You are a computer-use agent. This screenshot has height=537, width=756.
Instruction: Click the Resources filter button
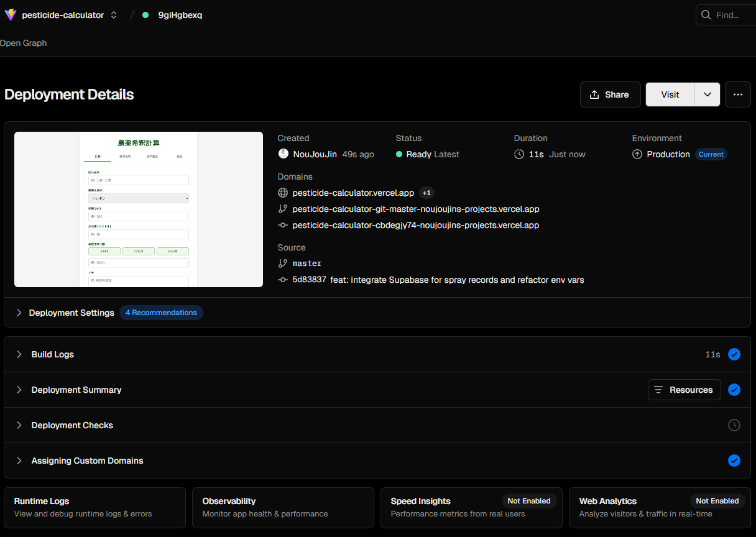click(x=684, y=390)
